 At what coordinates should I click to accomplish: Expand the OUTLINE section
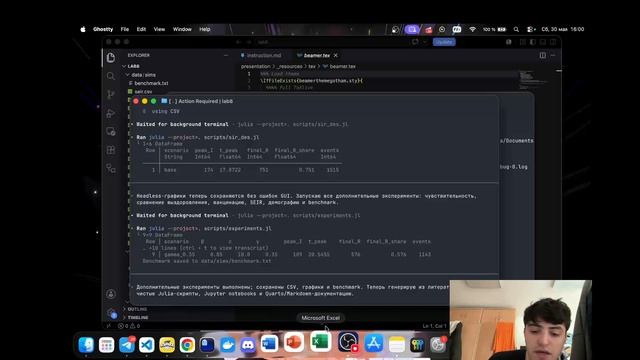coord(137,309)
